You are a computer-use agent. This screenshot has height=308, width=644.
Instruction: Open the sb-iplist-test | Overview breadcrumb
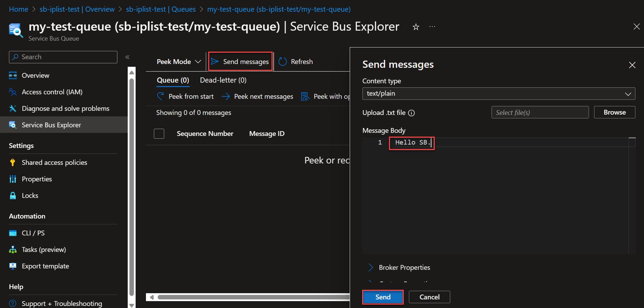[x=77, y=9]
